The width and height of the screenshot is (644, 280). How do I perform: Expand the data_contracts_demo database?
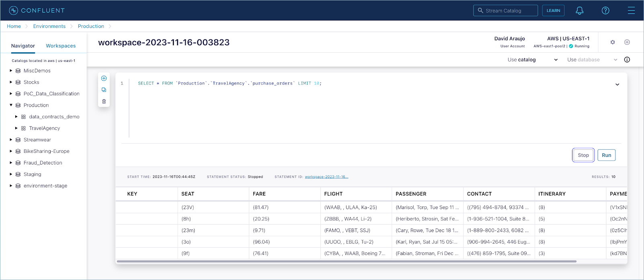tap(16, 117)
